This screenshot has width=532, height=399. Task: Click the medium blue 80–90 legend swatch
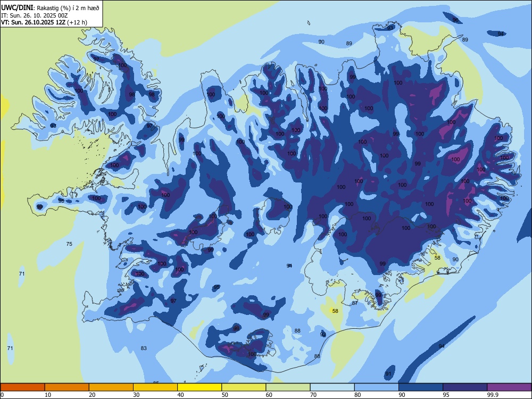[377, 387]
